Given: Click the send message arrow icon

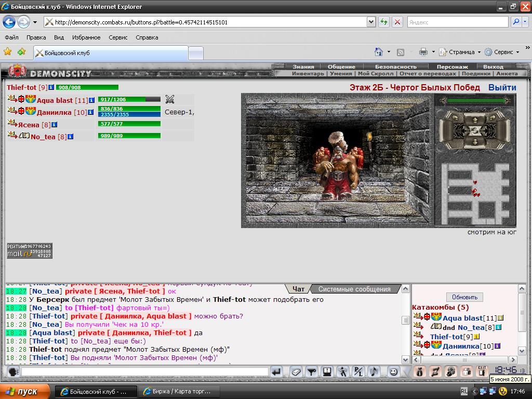Looking at the screenshot, I should pyautogui.click(x=277, y=372).
